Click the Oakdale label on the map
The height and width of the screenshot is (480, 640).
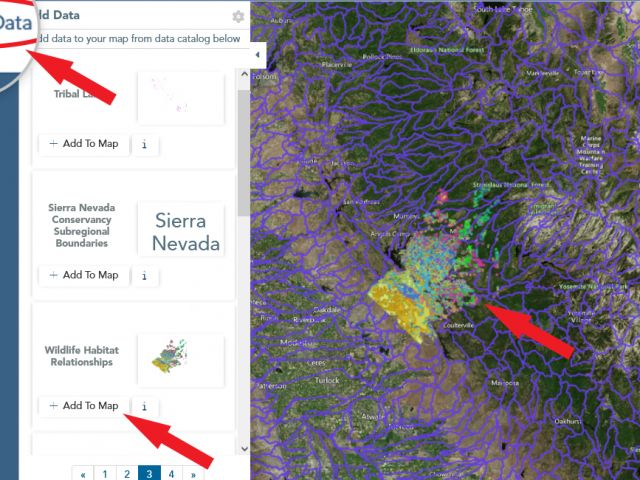pos(327,310)
